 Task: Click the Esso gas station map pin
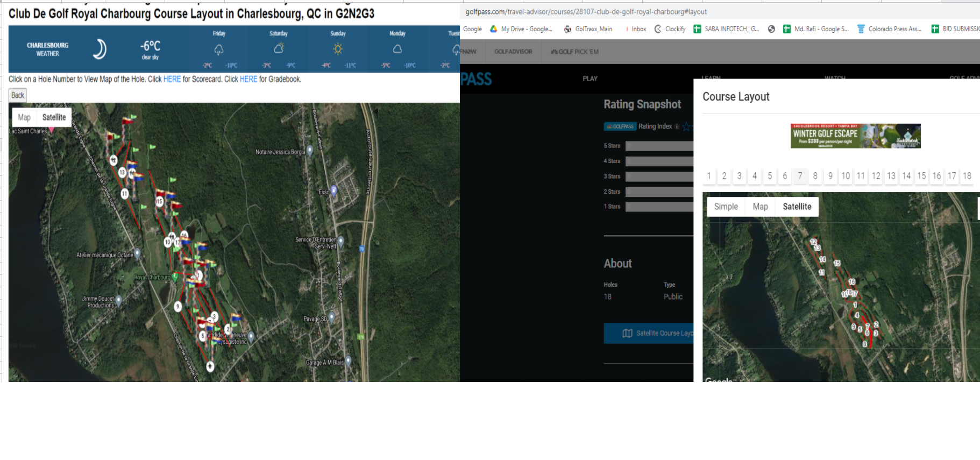[x=334, y=190]
